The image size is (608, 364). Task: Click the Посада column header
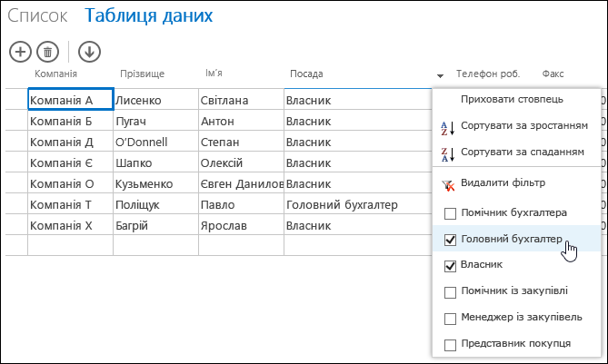tap(306, 74)
